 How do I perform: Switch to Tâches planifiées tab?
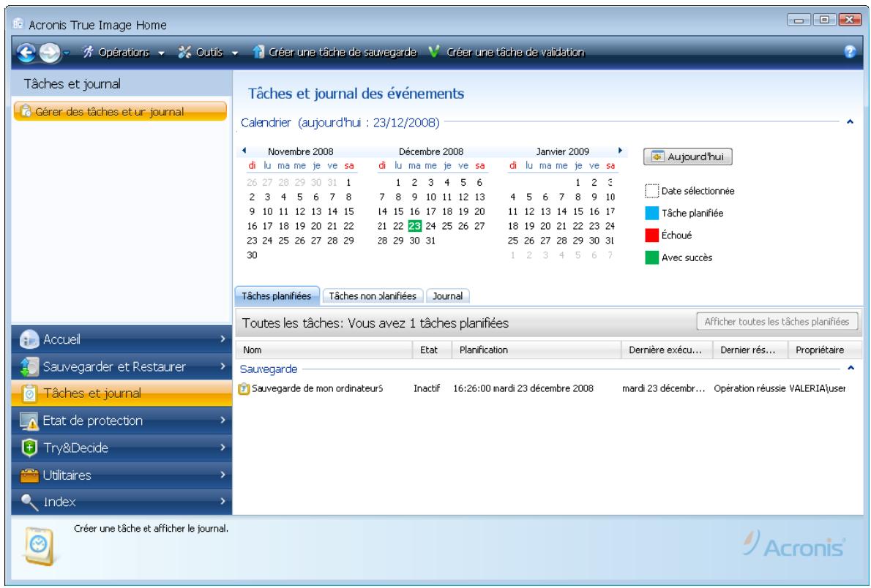(x=277, y=296)
